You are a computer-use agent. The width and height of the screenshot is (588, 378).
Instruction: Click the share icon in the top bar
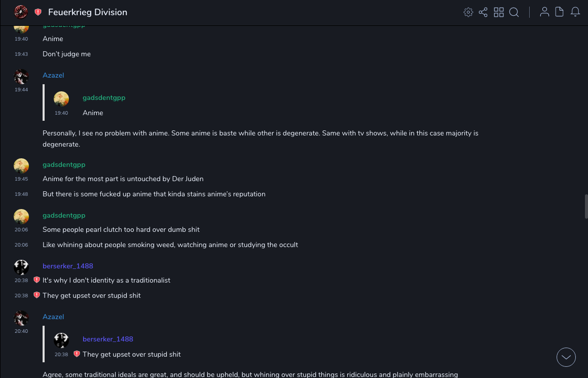coord(483,12)
